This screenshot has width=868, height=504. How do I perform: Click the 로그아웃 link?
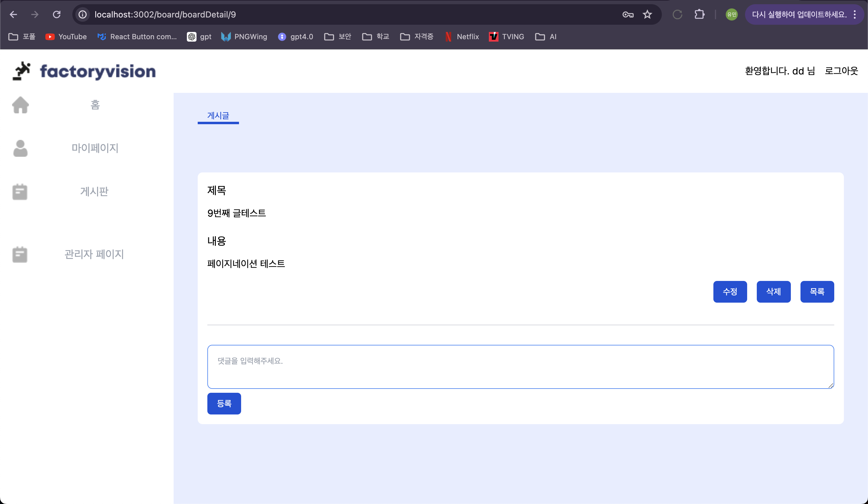point(841,71)
